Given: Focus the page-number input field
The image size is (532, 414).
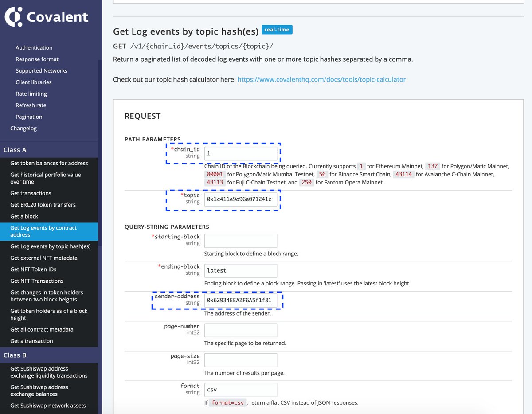Looking at the screenshot, I should (241, 331).
